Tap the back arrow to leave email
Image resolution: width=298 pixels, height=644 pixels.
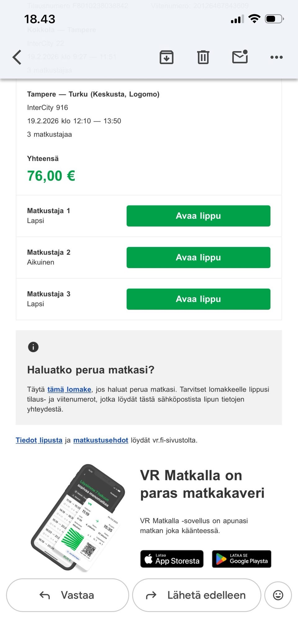coord(17,57)
